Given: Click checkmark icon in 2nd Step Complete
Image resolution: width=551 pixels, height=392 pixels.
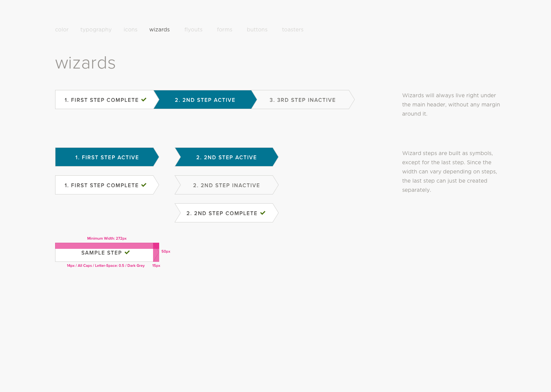Looking at the screenshot, I should [x=263, y=213].
